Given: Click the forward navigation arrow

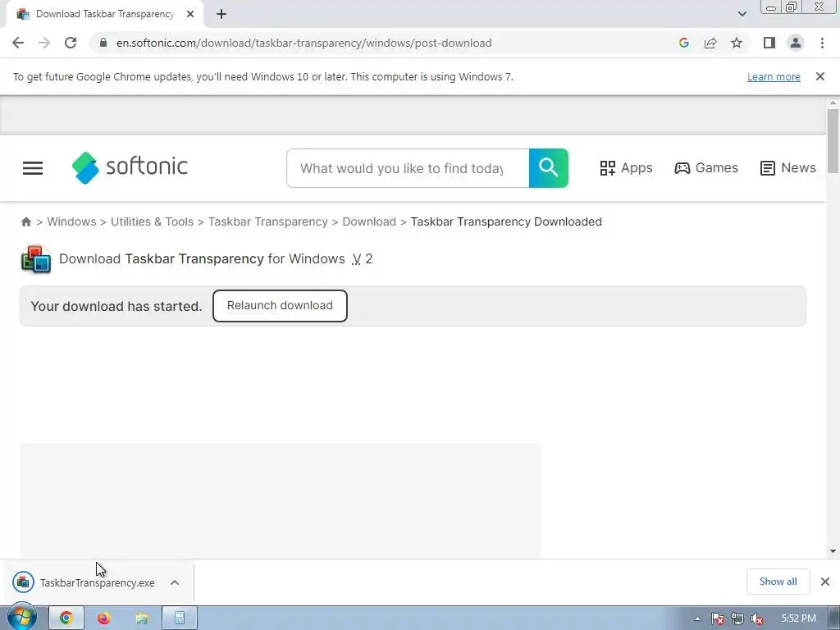Looking at the screenshot, I should tap(44, 43).
